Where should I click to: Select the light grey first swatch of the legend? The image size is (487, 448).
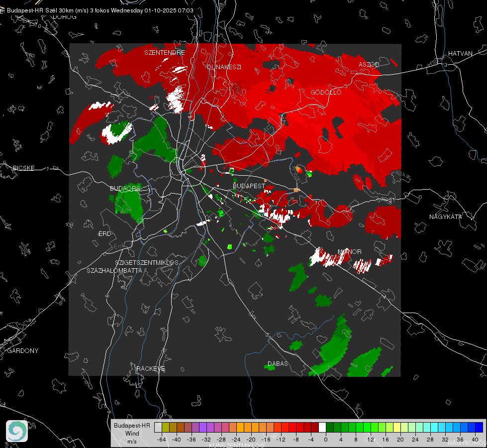coord(158,428)
